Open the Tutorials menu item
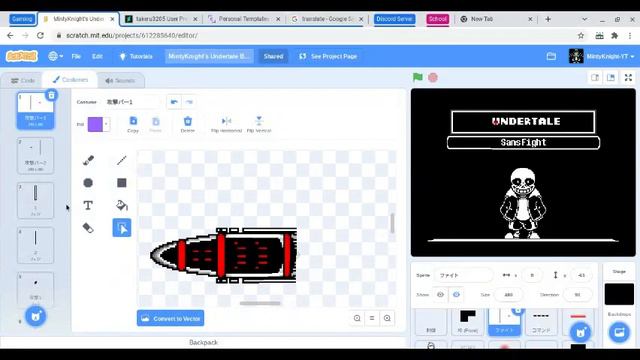Screen dimensions: 640x360 (x=136, y=56)
